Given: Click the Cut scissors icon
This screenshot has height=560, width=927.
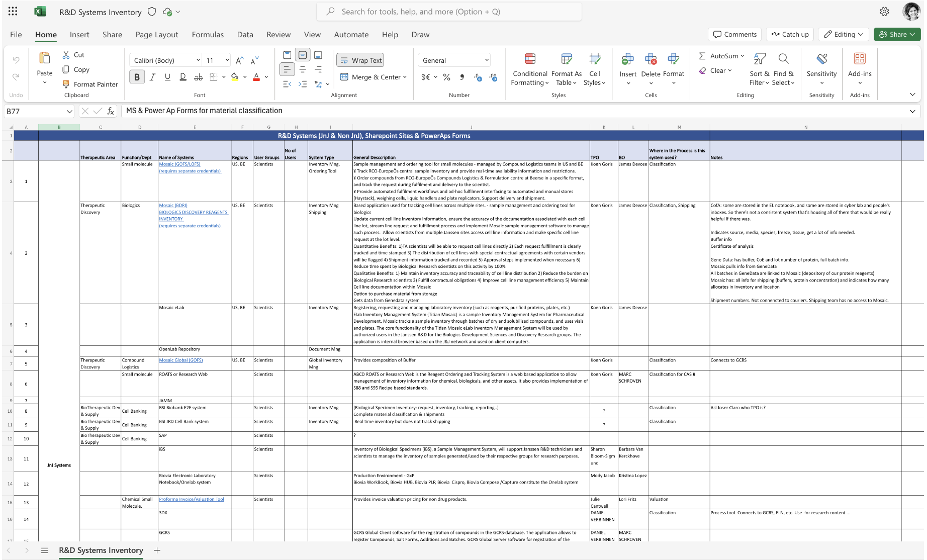Looking at the screenshot, I should pyautogui.click(x=66, y=55).
